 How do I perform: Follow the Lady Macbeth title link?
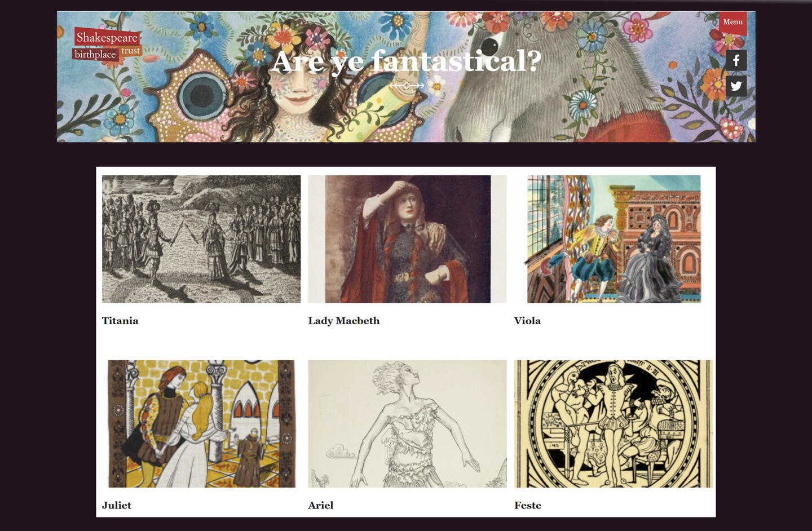click(x=344, y=321)
